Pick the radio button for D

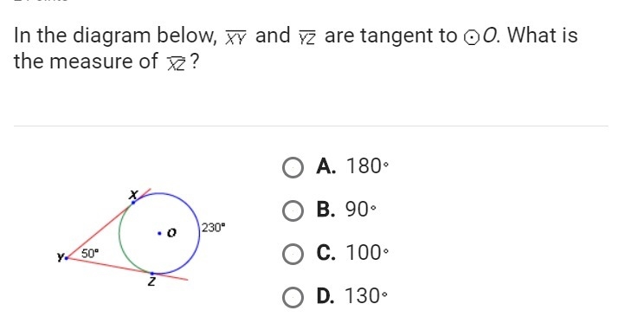tap(293, 298)
